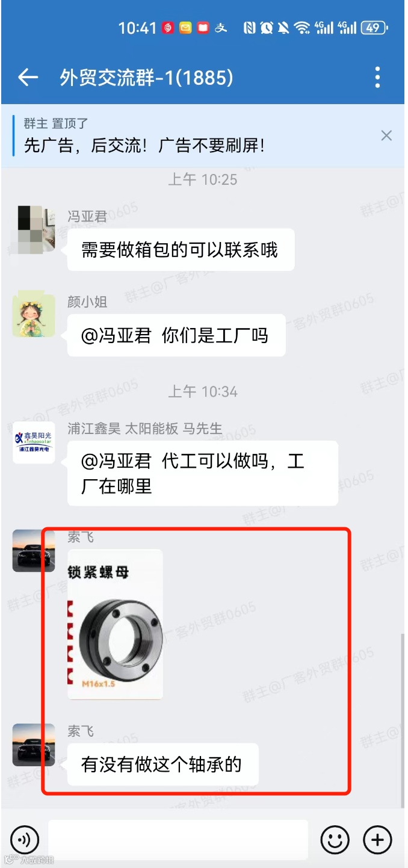The height and width of the screenshot is (868, 408).
Task: Tap 索飞's car avatar beside image
Action: click(x=34, y=551)
